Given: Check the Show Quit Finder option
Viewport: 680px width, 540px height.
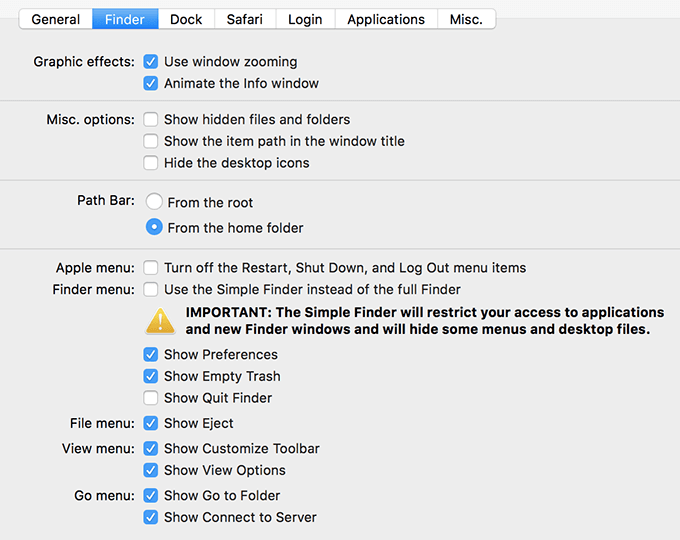Looking at the screenshot, I should point(151,398).
